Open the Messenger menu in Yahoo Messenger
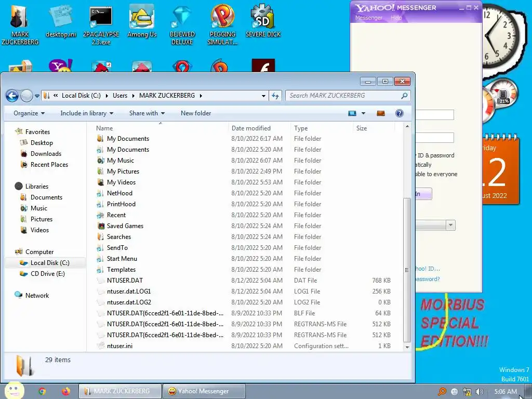The image size is (532, 399). 368,18
